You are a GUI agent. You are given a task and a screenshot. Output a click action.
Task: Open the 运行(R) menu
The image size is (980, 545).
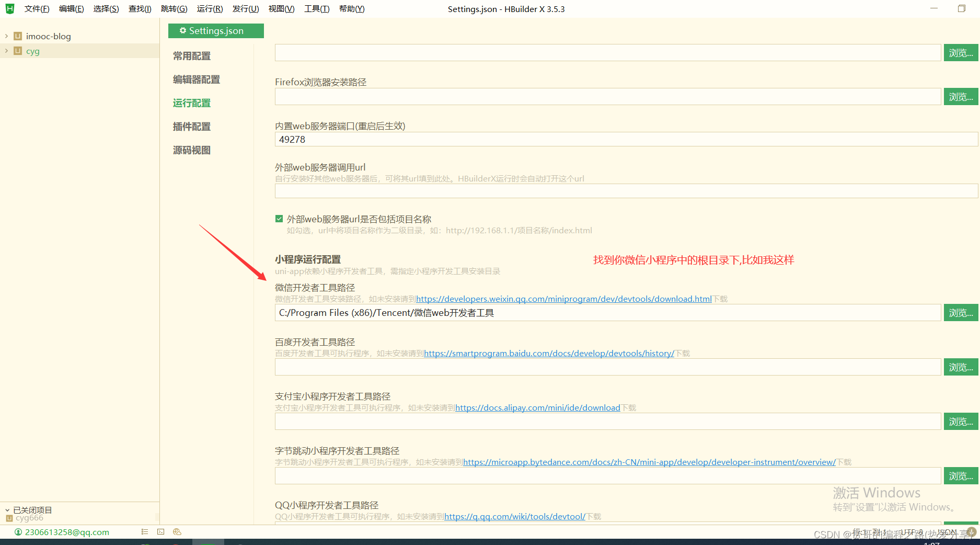pos(210,9)
